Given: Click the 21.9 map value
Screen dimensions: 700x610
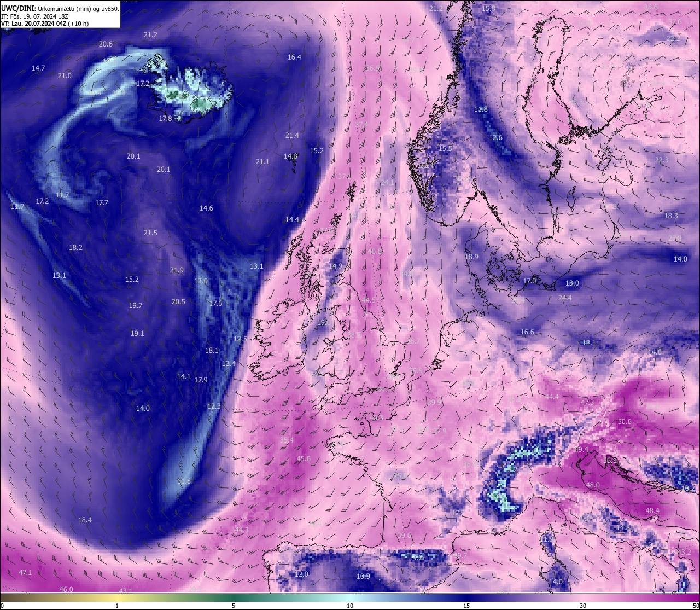Looking at the screenshot, I should (x=177, y=270).
